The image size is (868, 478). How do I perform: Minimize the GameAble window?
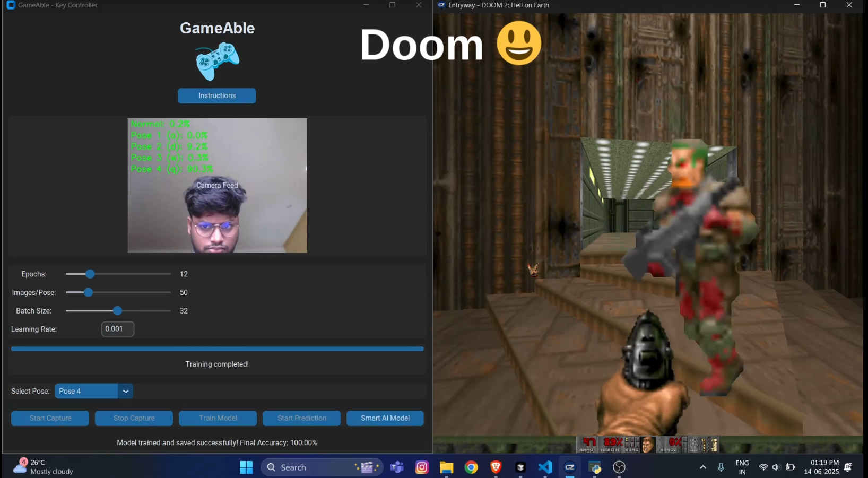(x=366, y=5)
